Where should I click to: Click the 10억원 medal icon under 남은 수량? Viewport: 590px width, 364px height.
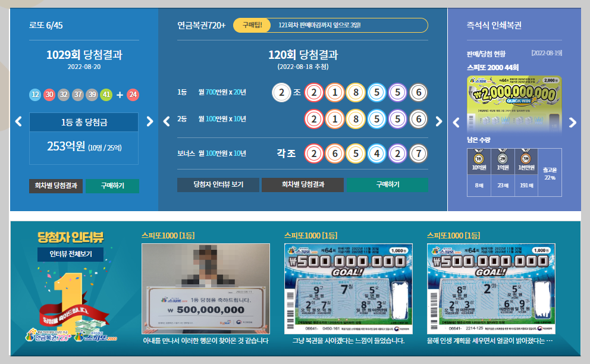tap(478, 158)
